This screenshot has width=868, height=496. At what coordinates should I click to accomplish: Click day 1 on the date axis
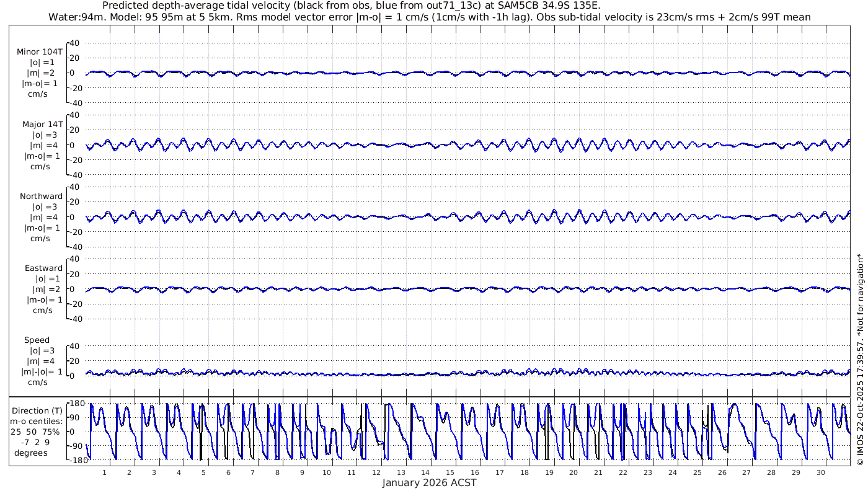tap(104, 472)
